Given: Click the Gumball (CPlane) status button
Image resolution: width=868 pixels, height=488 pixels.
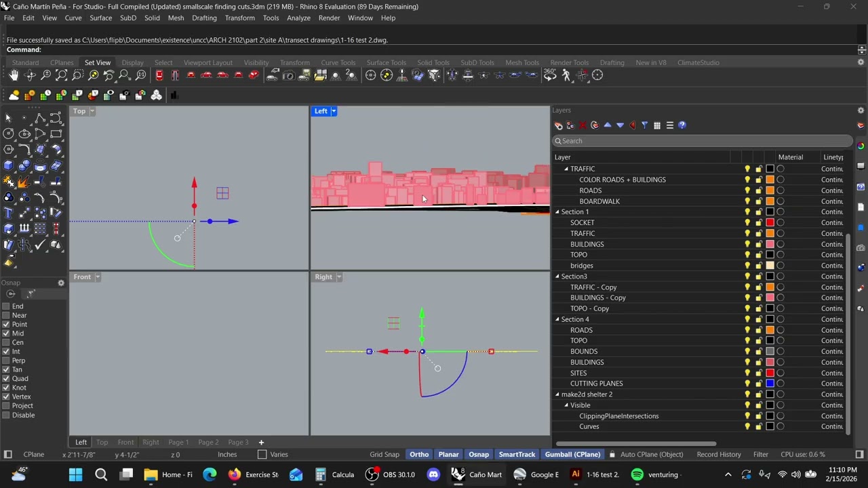Looking at the screenshot, I should coord(572,454).
